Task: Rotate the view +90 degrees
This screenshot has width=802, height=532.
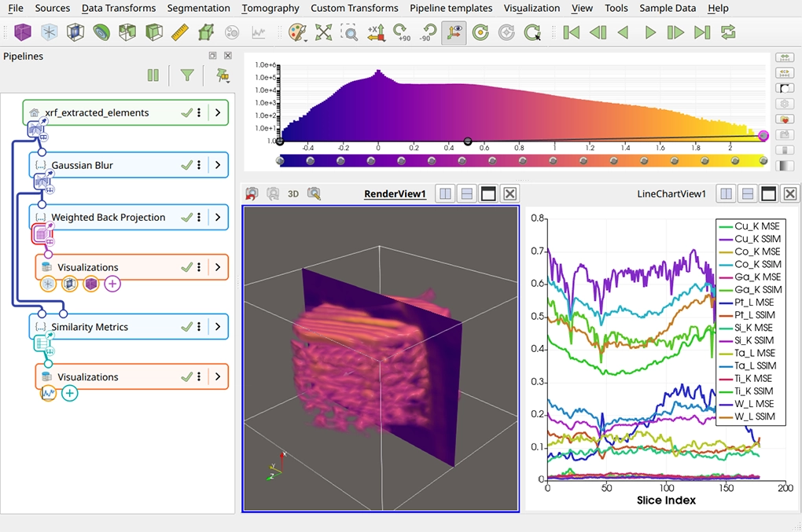Action: pos(402,32)
